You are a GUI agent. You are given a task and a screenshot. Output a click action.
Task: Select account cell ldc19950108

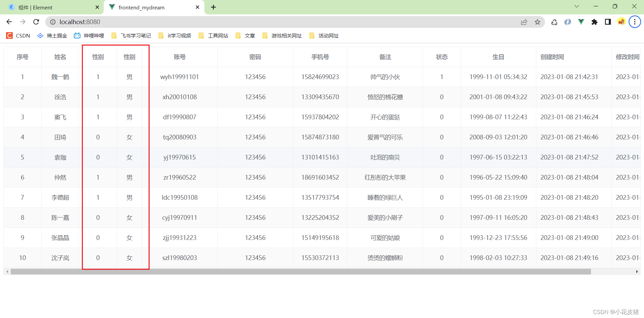180,198
